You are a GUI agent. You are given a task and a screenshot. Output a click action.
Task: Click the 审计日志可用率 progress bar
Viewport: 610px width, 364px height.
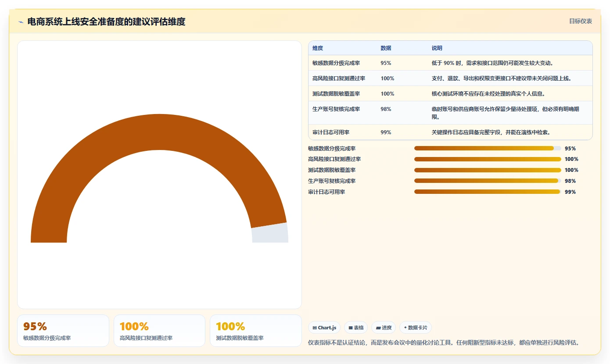[x=488, y=192]
